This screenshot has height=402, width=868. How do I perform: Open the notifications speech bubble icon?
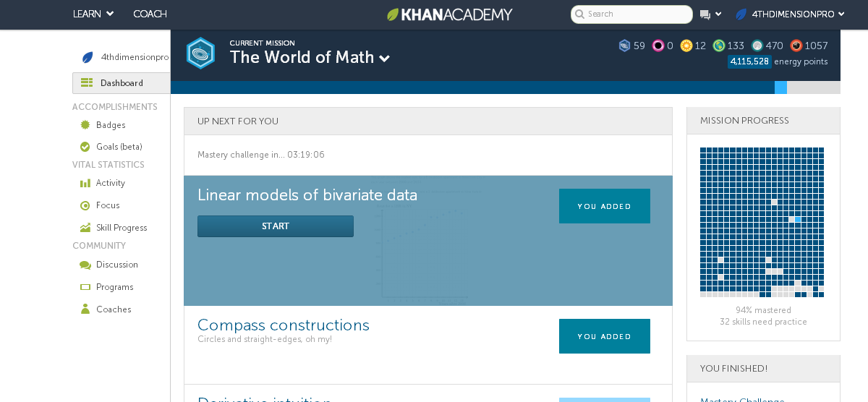(705, 14)
